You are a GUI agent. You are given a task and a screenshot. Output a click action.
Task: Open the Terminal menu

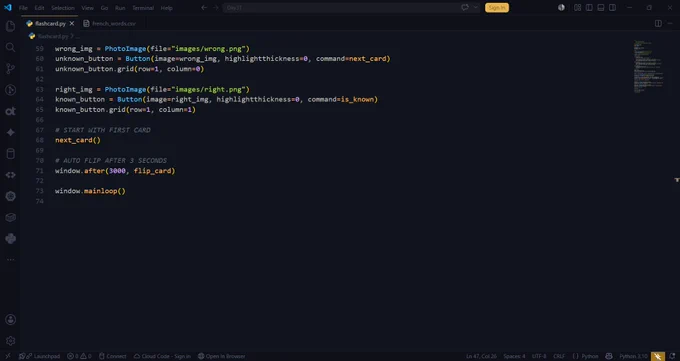143,8
